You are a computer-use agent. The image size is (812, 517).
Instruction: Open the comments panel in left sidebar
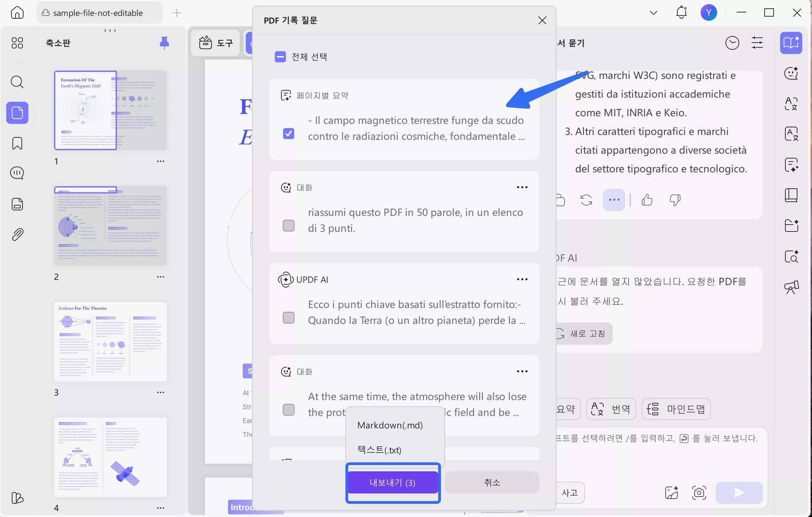coord(17,173)
